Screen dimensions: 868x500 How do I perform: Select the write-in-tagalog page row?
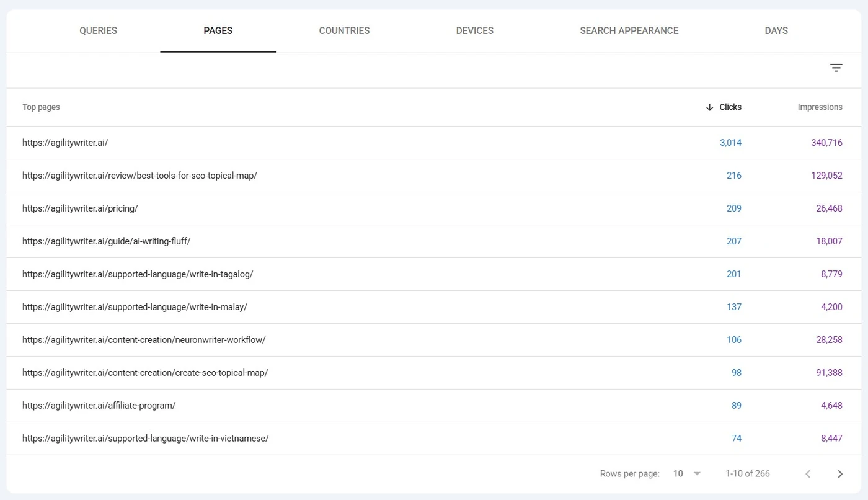click(x=434, y=274)
